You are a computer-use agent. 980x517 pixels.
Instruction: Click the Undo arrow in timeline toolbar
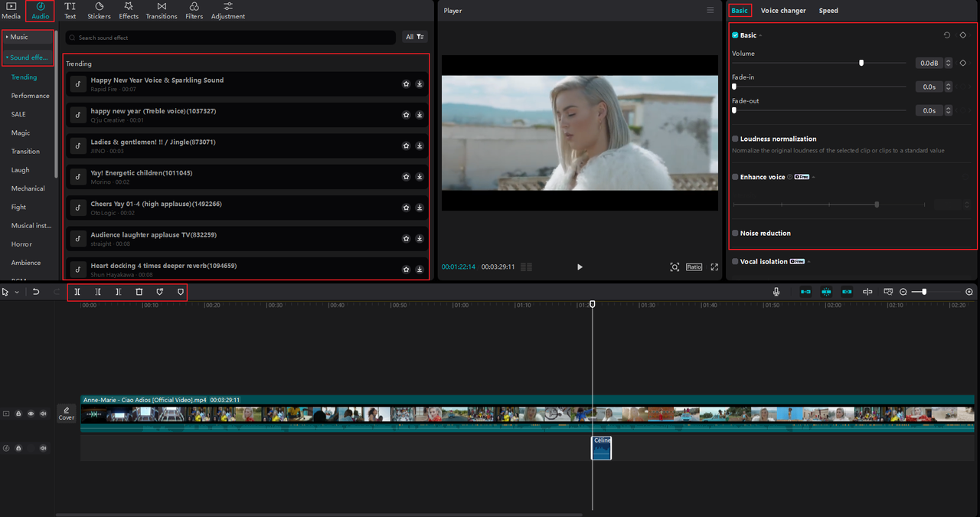point(36,292)
